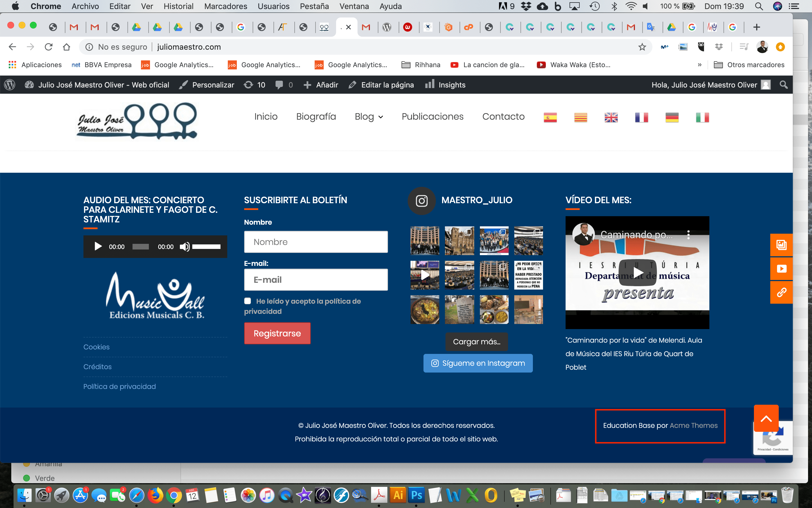812x508 pixels.
Task: Open the Historial menu in menu bar
Action: coord(178,6)
